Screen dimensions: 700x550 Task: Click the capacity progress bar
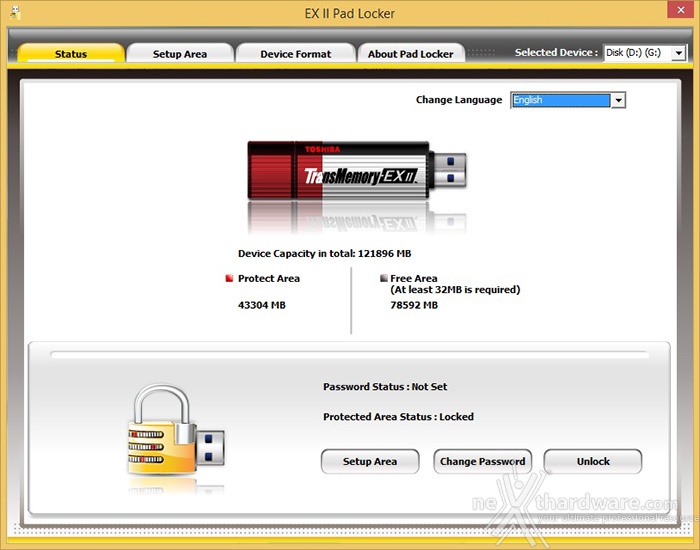click(x=350, y=354)
